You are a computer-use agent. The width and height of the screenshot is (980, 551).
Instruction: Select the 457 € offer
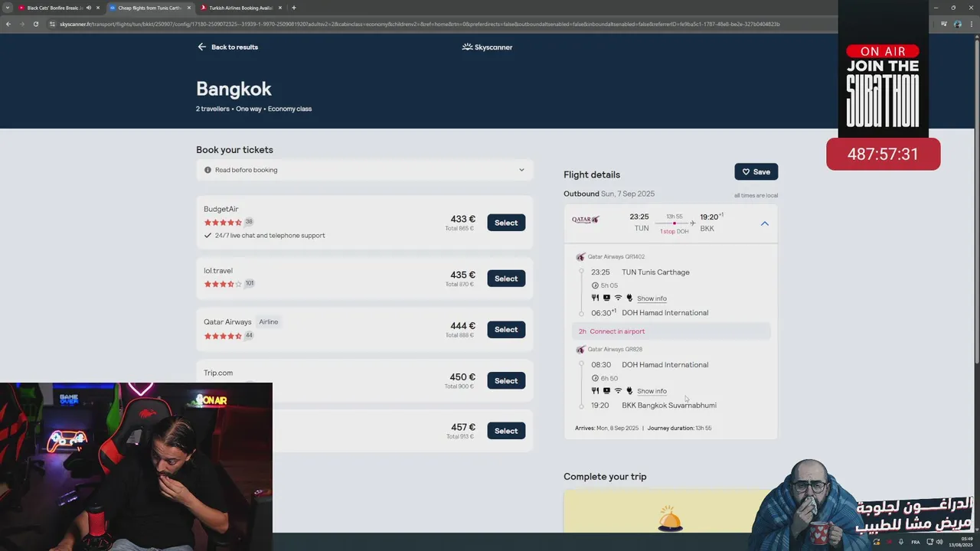coord(506,431)
